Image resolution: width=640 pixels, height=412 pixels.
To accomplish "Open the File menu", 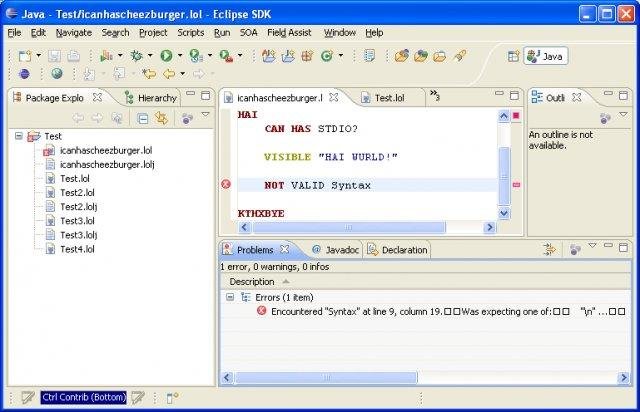I will [x=14, y=33].
